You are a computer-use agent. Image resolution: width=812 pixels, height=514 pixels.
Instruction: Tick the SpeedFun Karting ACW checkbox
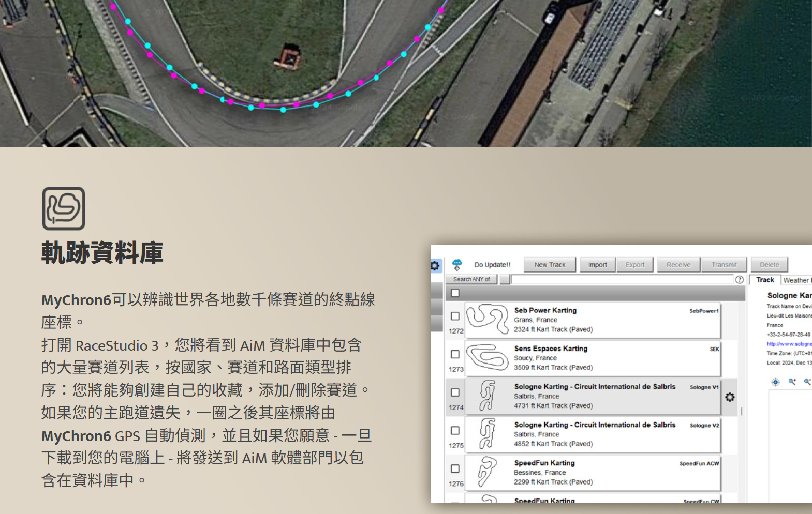[455, 468]
